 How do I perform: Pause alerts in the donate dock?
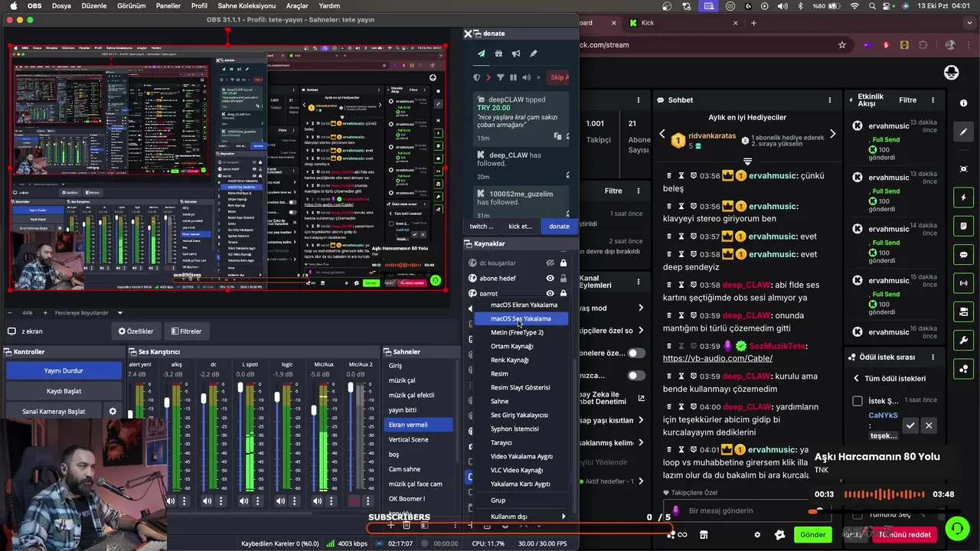point(513,77)
